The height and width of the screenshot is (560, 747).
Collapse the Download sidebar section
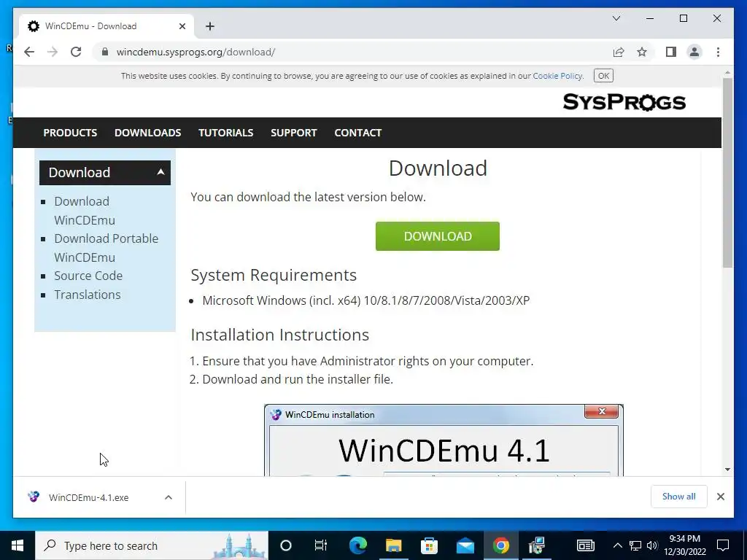coord(105,172)
